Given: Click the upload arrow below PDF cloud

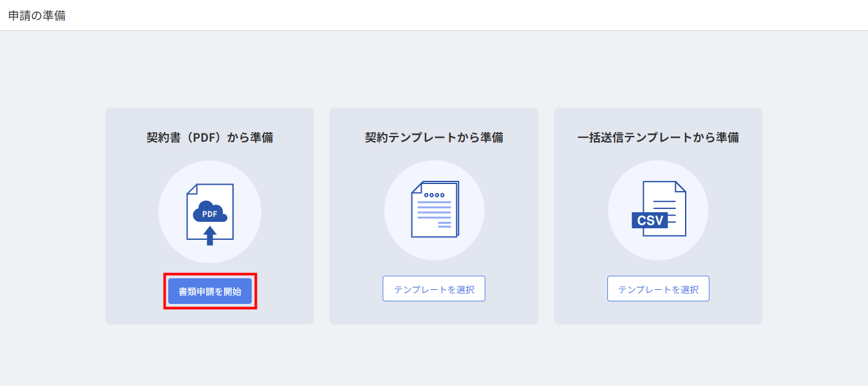Looking at the screenshot, I should pos(210,235).
